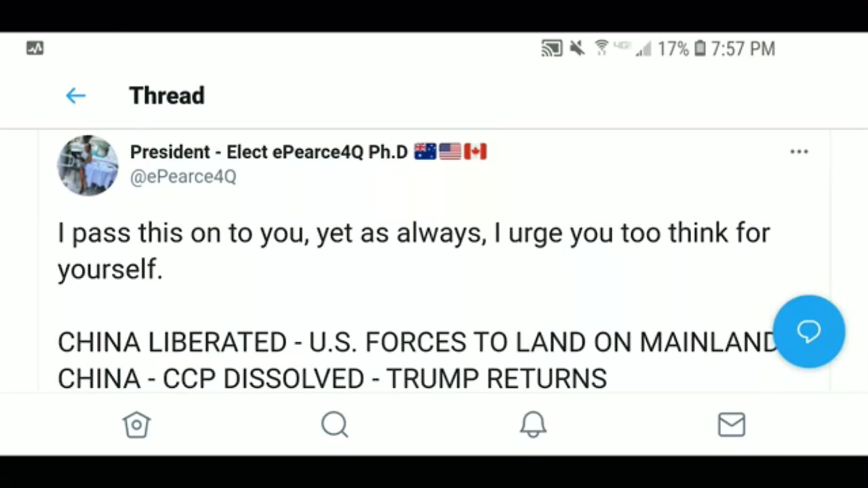Open the Notifications bell icon
Image resolution: width=868 pixels, height=488 pixels.
(x=533, y=425)
